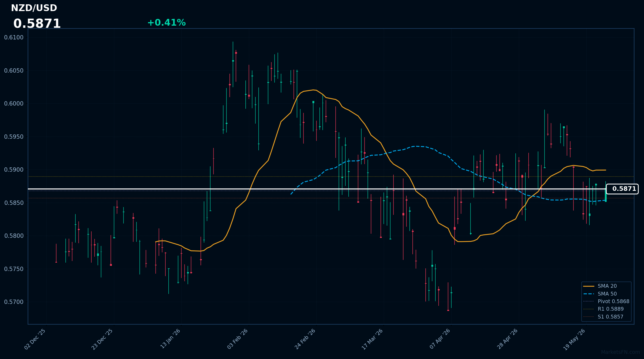Click the Pivot 0.5868 legend entry
Viewport: 644px width, 359px height.
(x=606, y=302)
